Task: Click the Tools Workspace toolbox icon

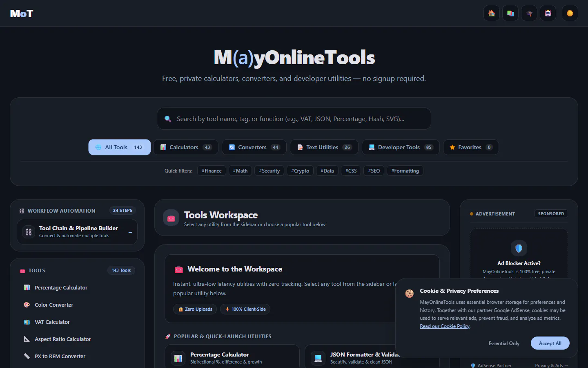Action: [x=171, y=218]
